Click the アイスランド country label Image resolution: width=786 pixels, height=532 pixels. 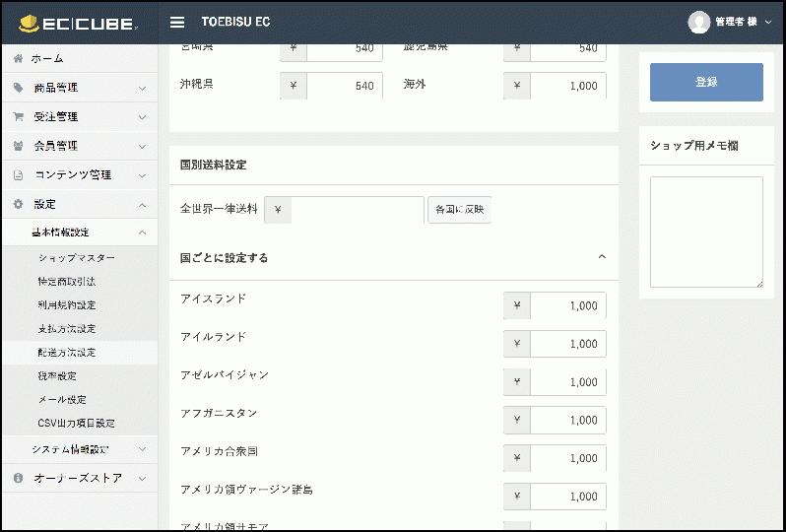point(213,299)
